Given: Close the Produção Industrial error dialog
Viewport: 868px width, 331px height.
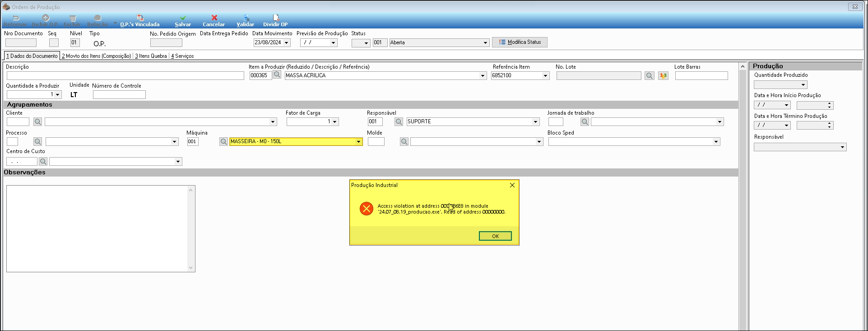Looking at the screenshot, I should click(x=512, y=185).
